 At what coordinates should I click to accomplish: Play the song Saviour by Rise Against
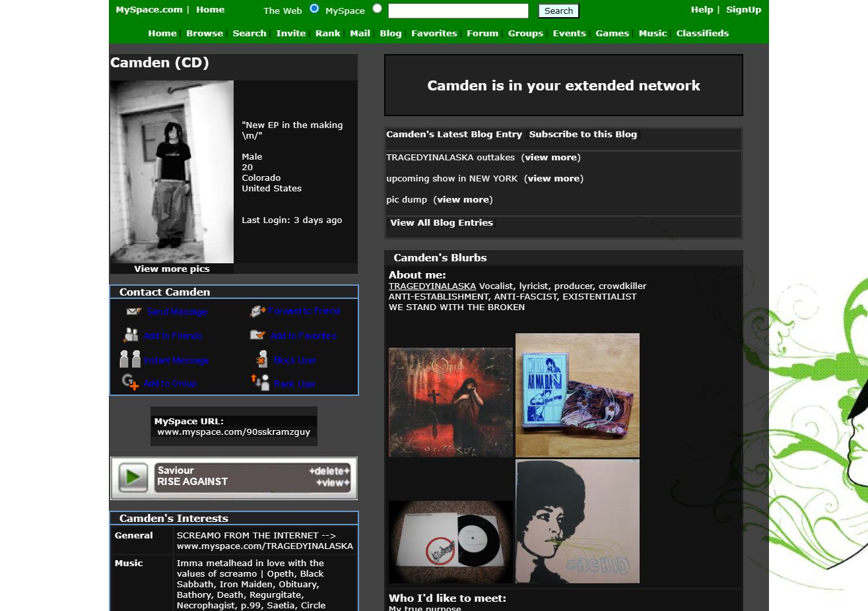[133, 477]
